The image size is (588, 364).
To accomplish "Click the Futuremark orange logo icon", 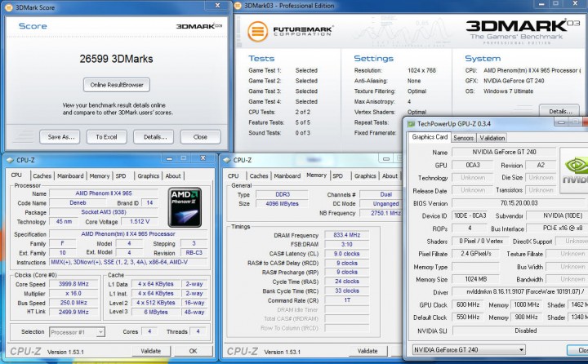I will coord(257,32).
